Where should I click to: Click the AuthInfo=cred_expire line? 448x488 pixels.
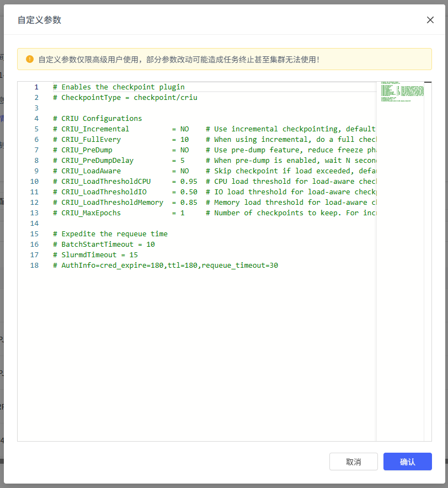(166, 266)
